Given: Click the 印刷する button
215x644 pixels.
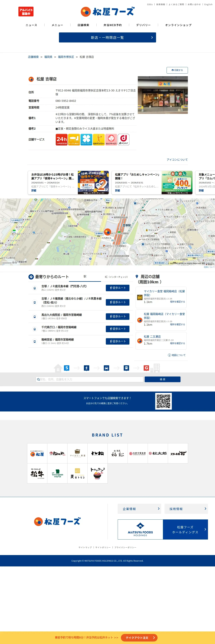Looking at the screenshot, I should tap(177, 70).
